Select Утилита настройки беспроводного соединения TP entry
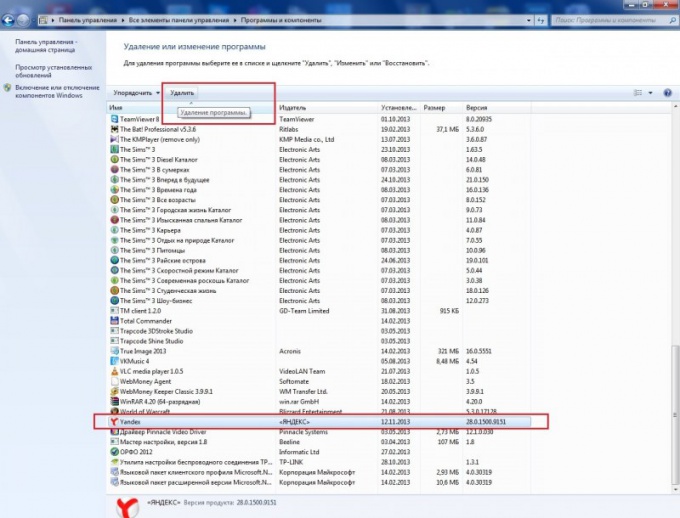The width and height of the screenshot is (680, 518). click(319, 462)
